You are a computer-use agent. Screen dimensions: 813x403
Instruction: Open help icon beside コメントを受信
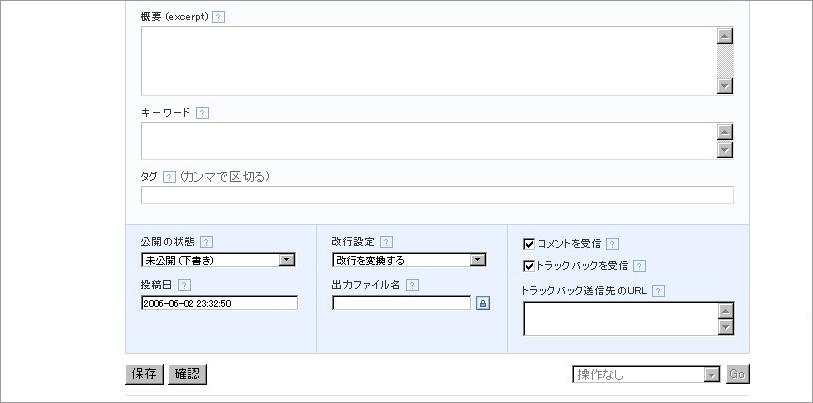coord(612,244)
